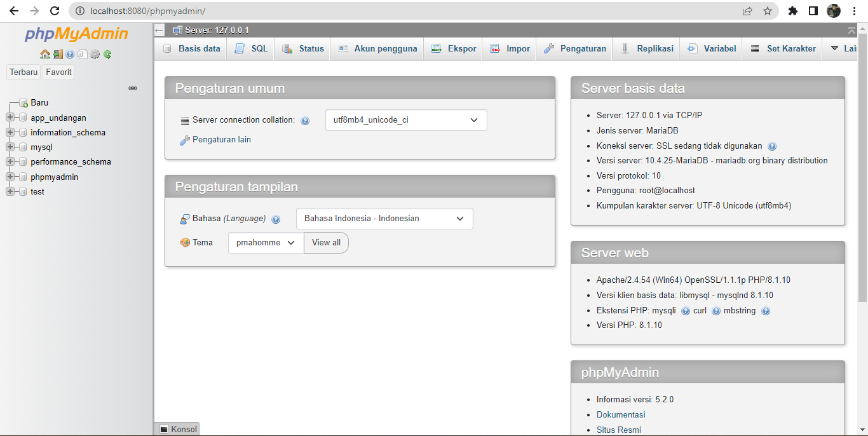Image resolution: width=868 pixels, height=436 pixels.
Task: Expand the performance_schema database
Action: point(10,161)
